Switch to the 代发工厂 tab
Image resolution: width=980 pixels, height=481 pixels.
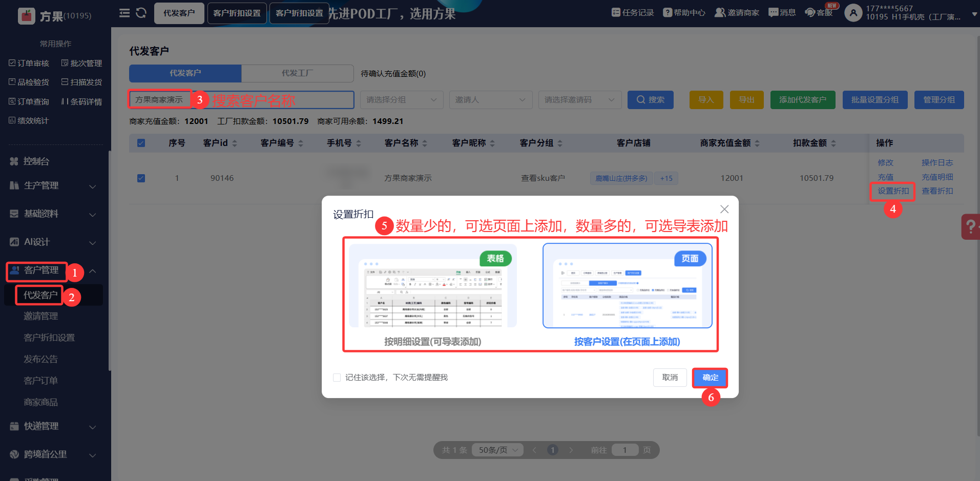point(297,73)
